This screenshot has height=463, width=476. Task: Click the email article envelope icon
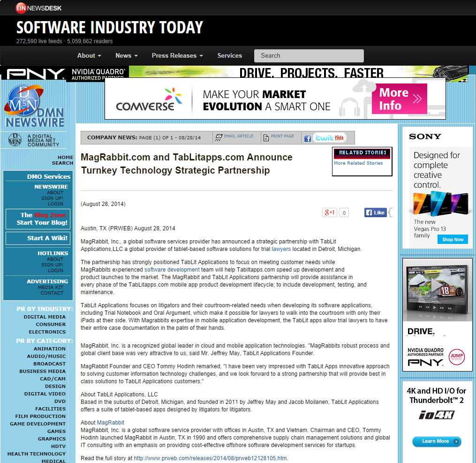pyautogui.click(x=219, y=137)
